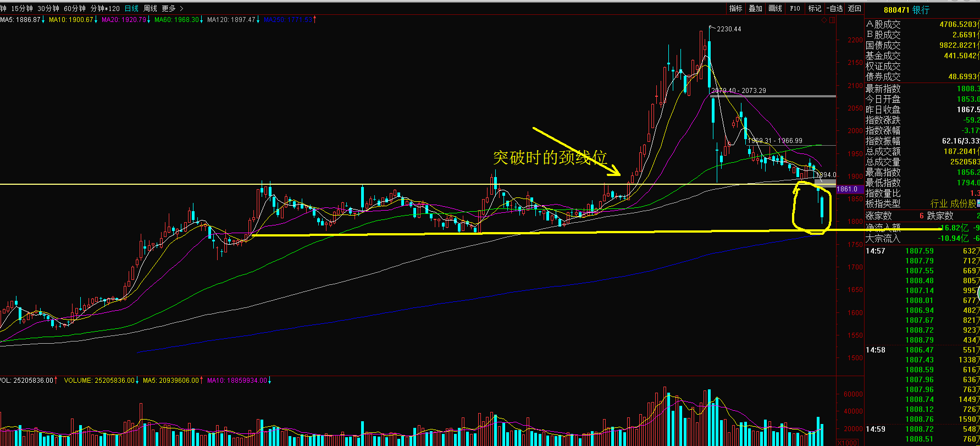
Task: Select the 15分钟 period tab
Action: tap(22, 8)
